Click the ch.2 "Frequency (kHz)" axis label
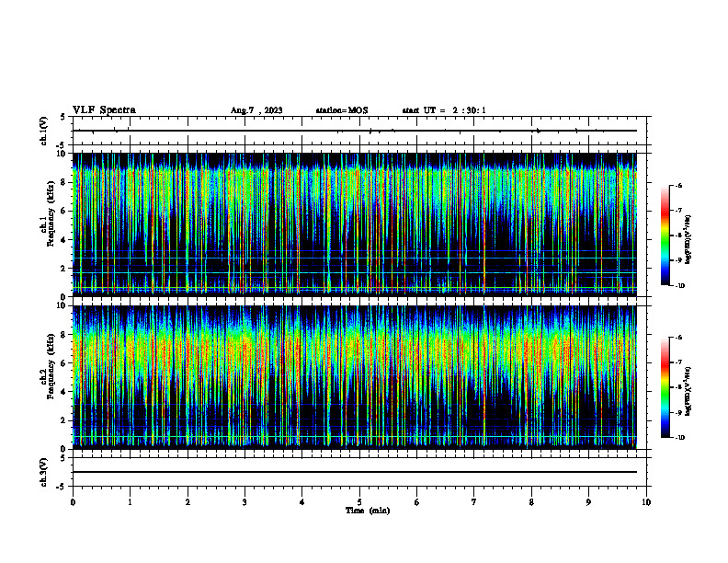The image size is (728, 563). [x=51, y=365]
